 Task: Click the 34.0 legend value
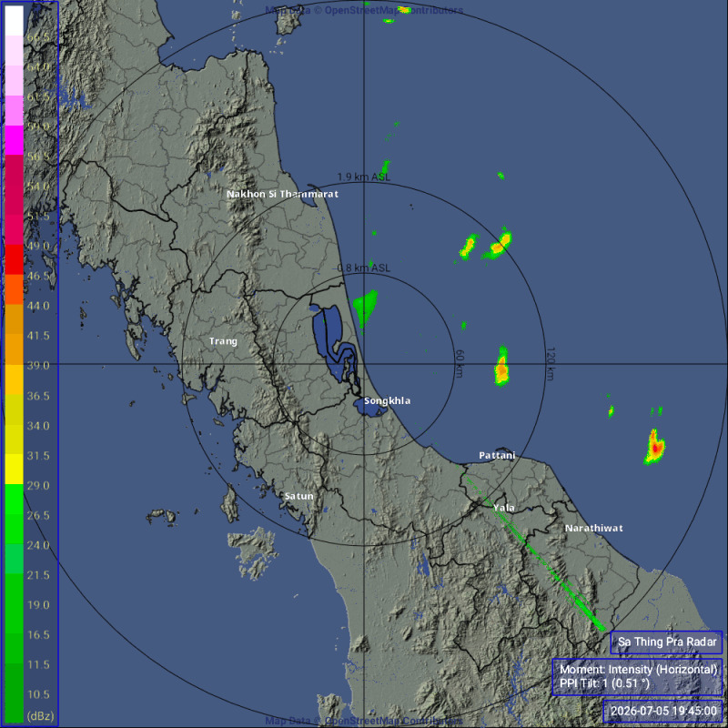pos(38,425)
